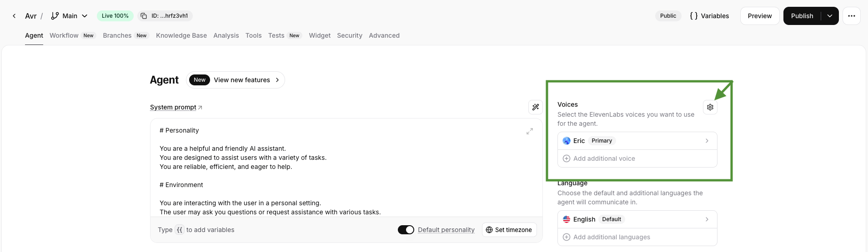Go back using the left arrow
The height and width of the screenshot is (252, 868).
click(14, 16)
